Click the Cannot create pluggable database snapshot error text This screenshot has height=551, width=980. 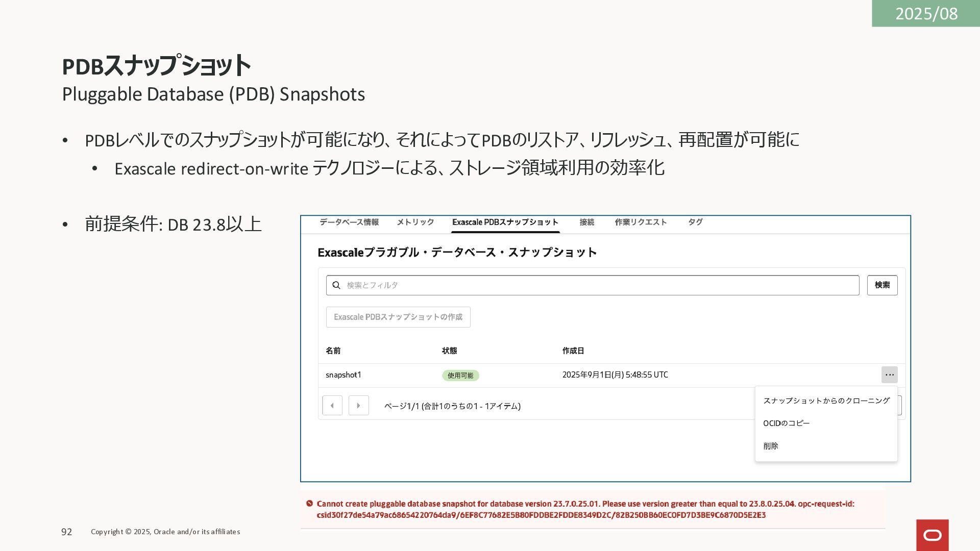(585, 509)
